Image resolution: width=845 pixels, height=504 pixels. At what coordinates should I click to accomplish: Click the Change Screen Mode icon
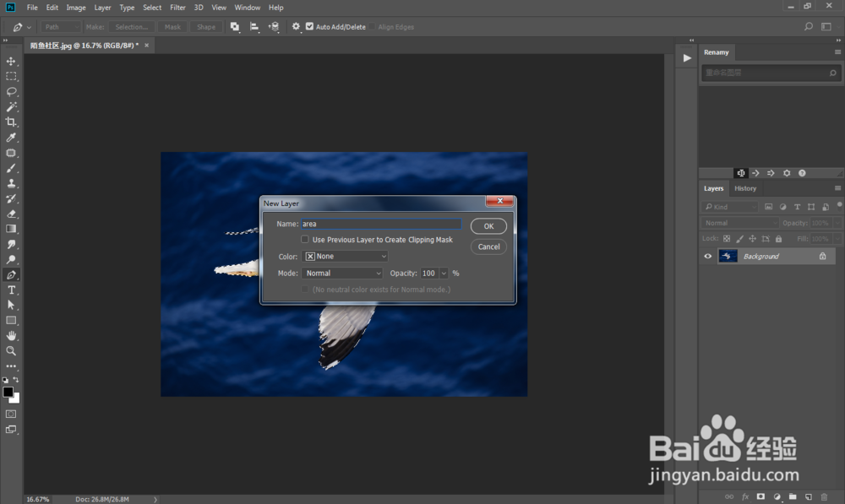click(11, 430)
